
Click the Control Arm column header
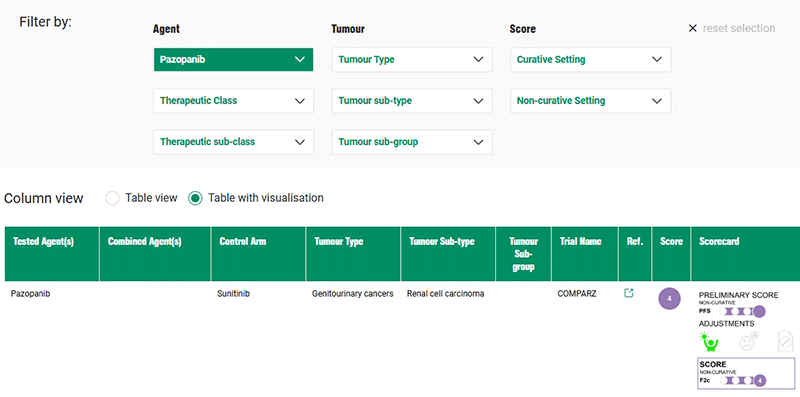(x=259, y=254)
